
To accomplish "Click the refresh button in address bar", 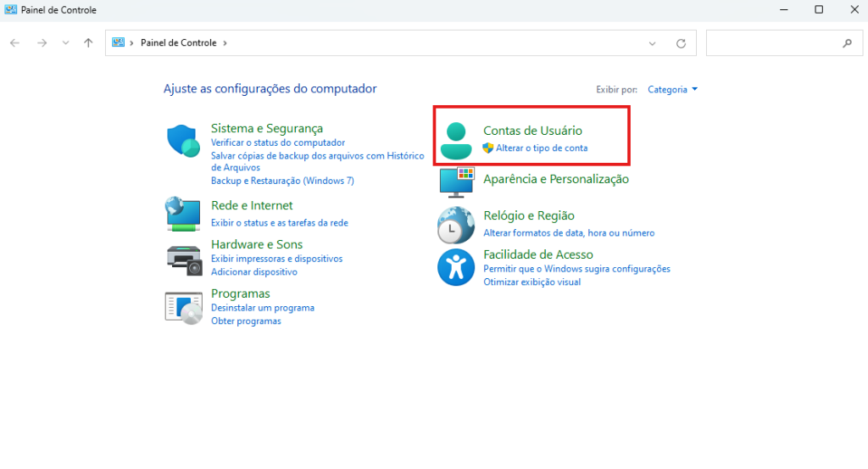I will pos(680,43).
